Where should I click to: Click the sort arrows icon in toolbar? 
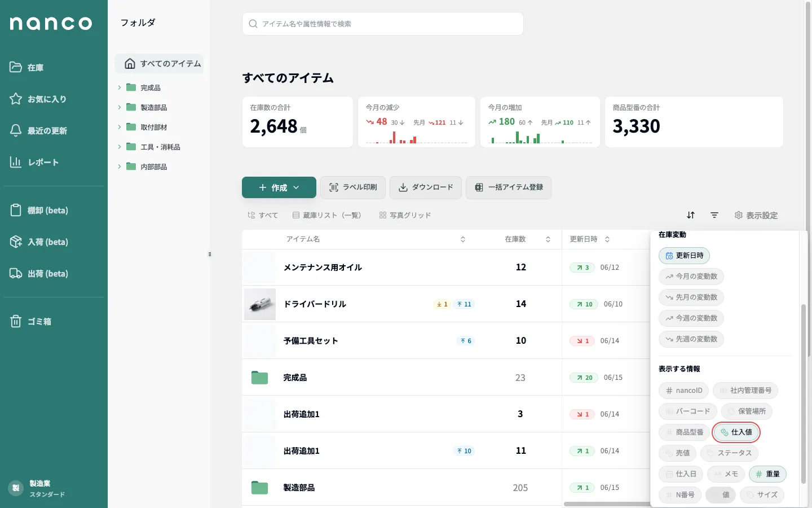691,215
